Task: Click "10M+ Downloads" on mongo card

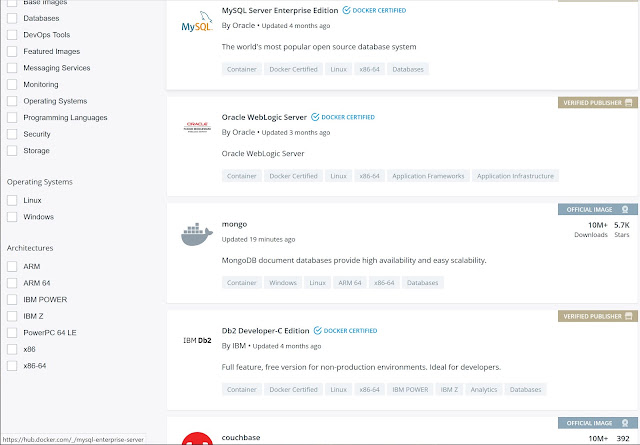Action: [591, 229]
